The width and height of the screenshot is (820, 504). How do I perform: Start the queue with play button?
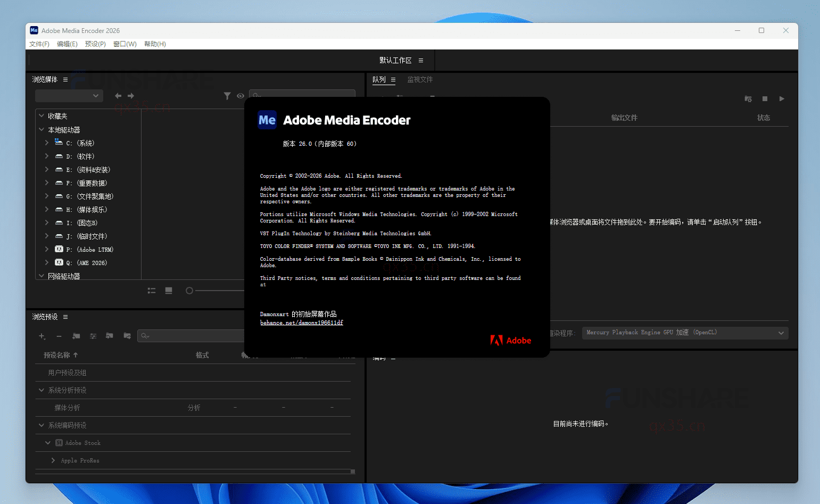tap(782, 99)
